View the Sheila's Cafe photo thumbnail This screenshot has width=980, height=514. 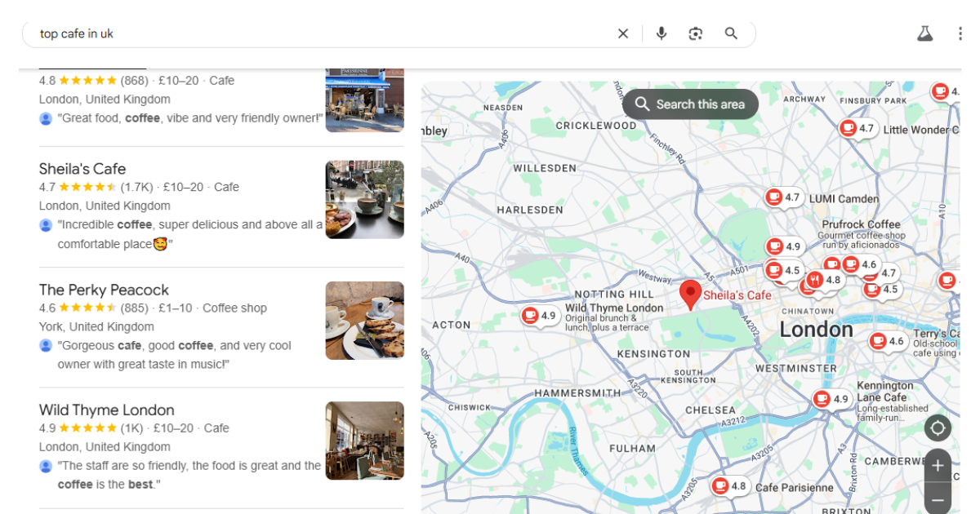pos(364,199)
